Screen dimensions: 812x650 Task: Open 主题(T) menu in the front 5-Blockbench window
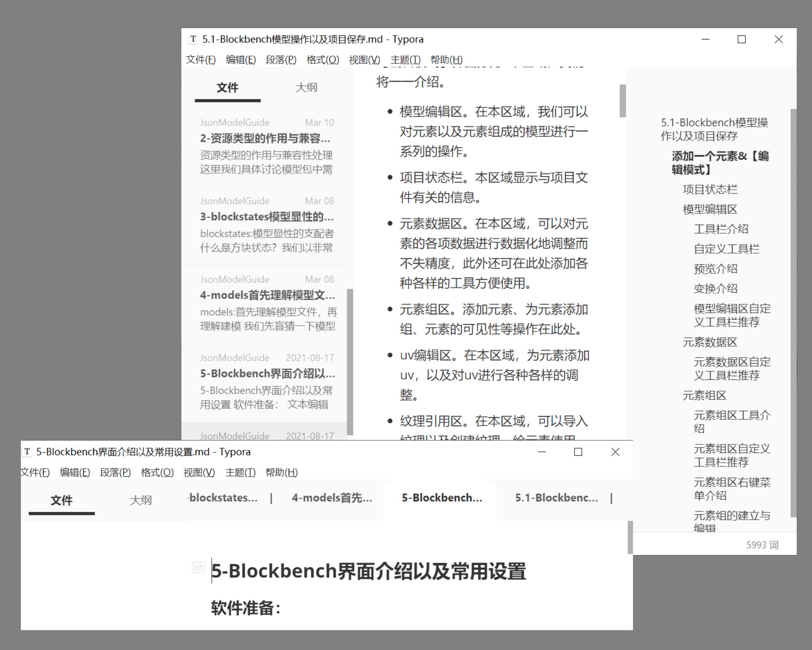pyautogui.click(x=240, y=472)
